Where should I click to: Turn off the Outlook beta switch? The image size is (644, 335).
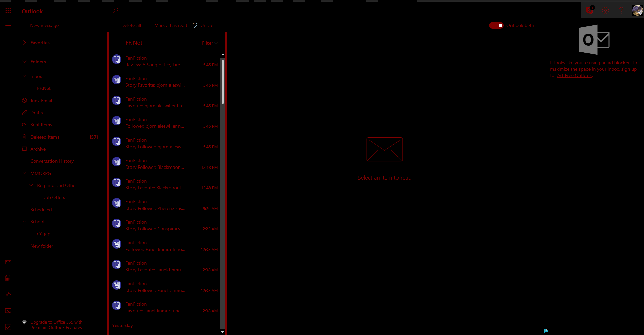tap(496, 25)
